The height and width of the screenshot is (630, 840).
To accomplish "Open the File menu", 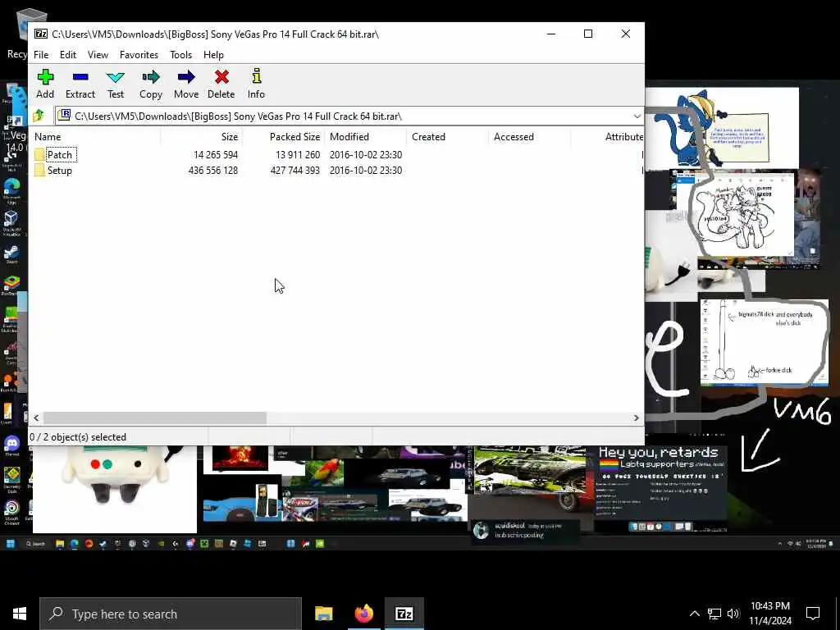I will [x=41, y=55].
